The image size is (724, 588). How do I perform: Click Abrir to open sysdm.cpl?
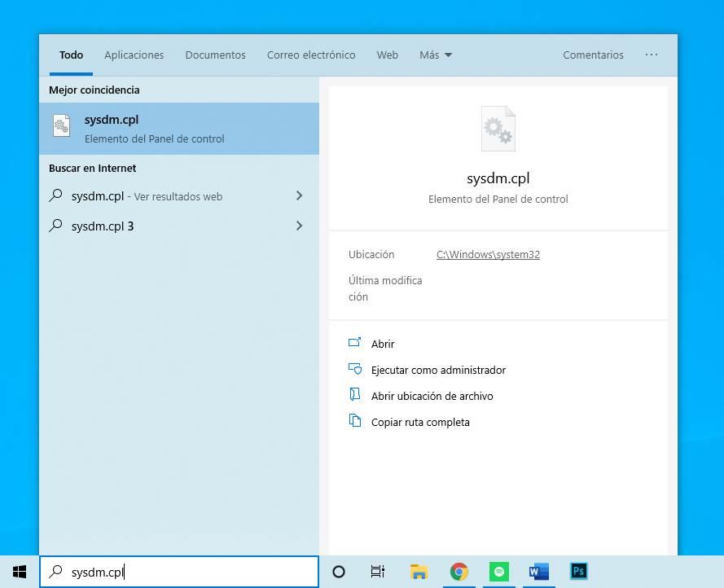click(383, 344)
